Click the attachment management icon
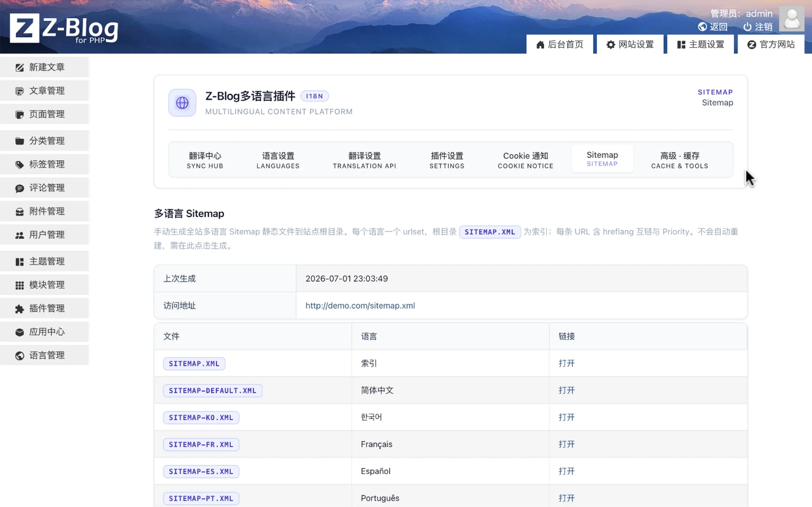Image resolution: width=812 pixels, height=507 pixels. (x=19, y=211)
